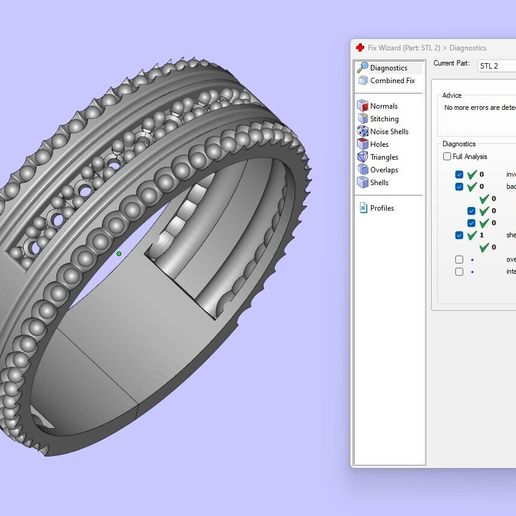This screenshot has height=516, width=516.
Task: Check the intersecting triangles empty checkbox
Action: 459,272
